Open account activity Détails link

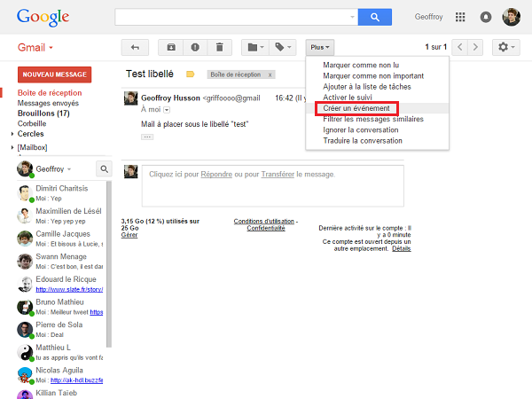pyautogui.click(x=402, y=248)
